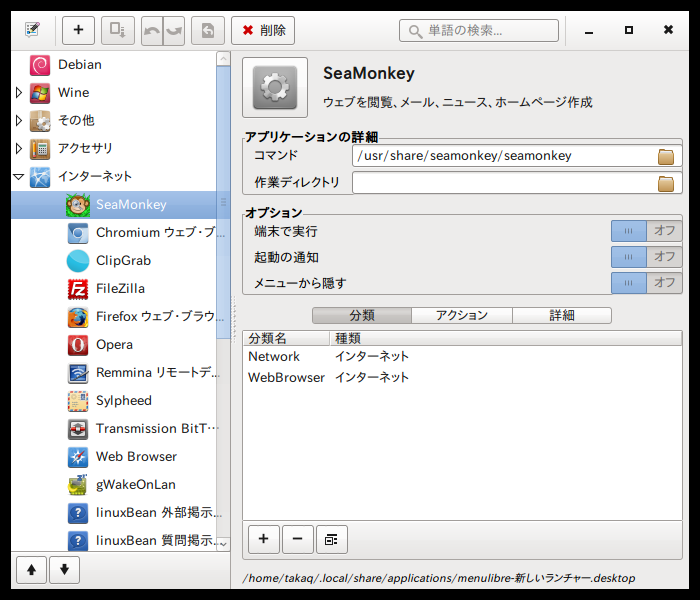Click the save-to-disk toolbar icon
The width and height of the screenshot is (700, 600).
point(118,30)
